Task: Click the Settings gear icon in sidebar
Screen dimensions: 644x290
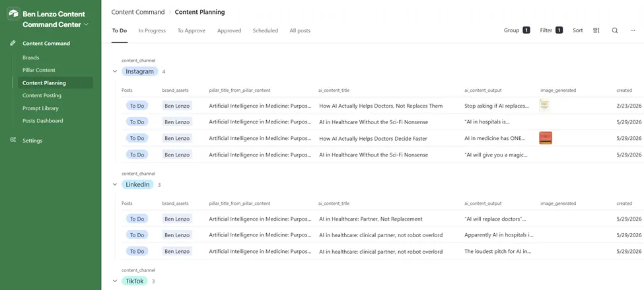Action: 13,140
